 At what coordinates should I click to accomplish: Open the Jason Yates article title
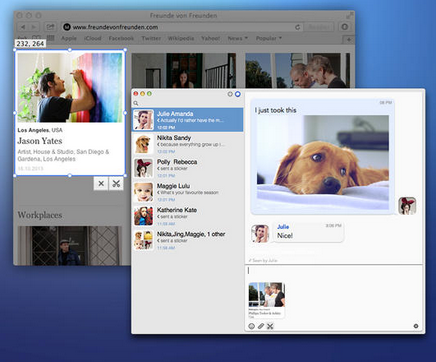40,141
